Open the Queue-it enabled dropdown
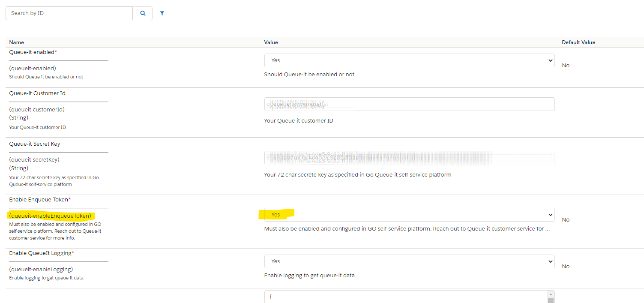Screen dimensions: 644x303 (409, 60)
